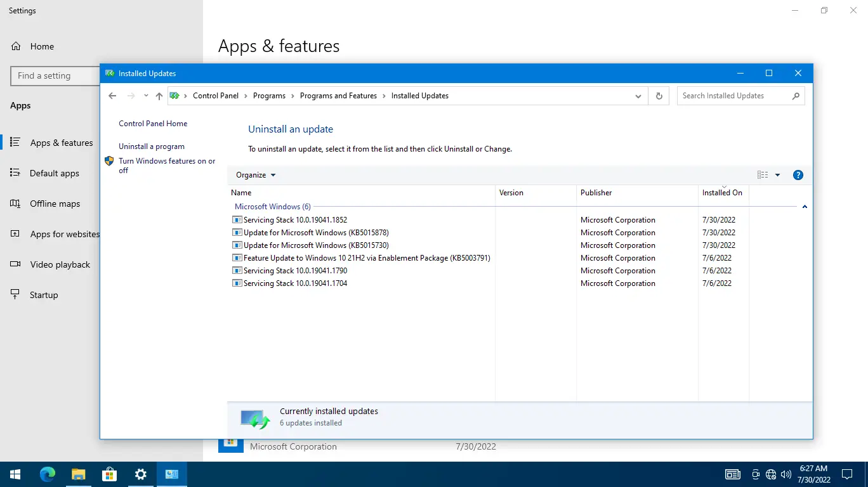Click the taskbar clock showing 6:27 AM
Image resolution: width=868 pixels, height=487 pixels.
point(813,474)
